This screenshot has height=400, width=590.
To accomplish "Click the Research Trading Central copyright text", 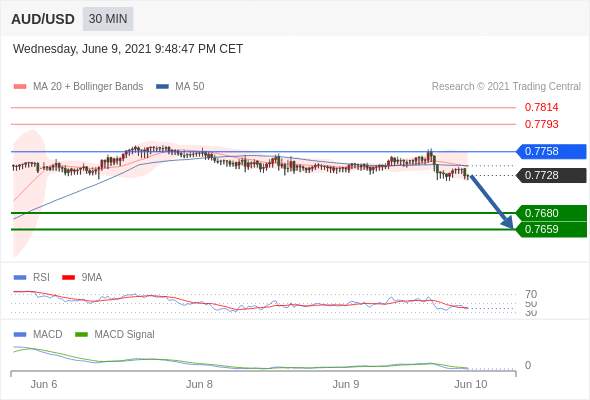I will click(x=506, y=87).
